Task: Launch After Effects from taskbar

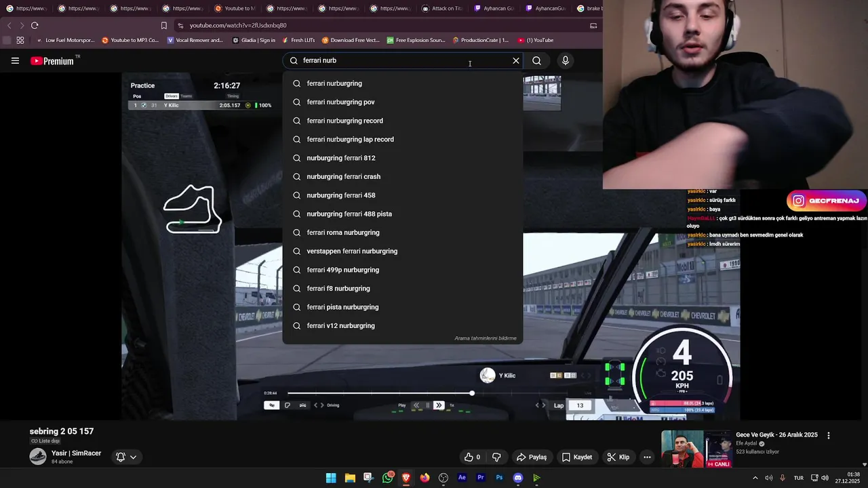Action: coord(462,478)
